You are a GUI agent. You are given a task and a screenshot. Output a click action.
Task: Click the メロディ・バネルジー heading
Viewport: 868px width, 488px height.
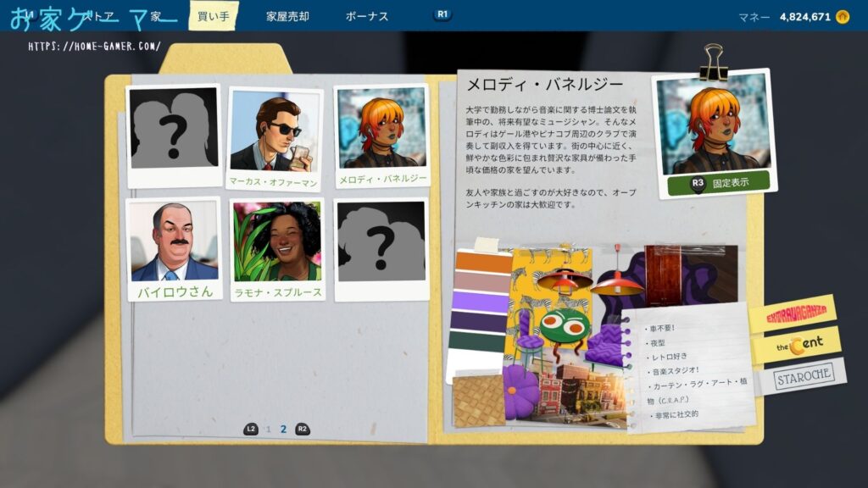click(x=545, y=85)
